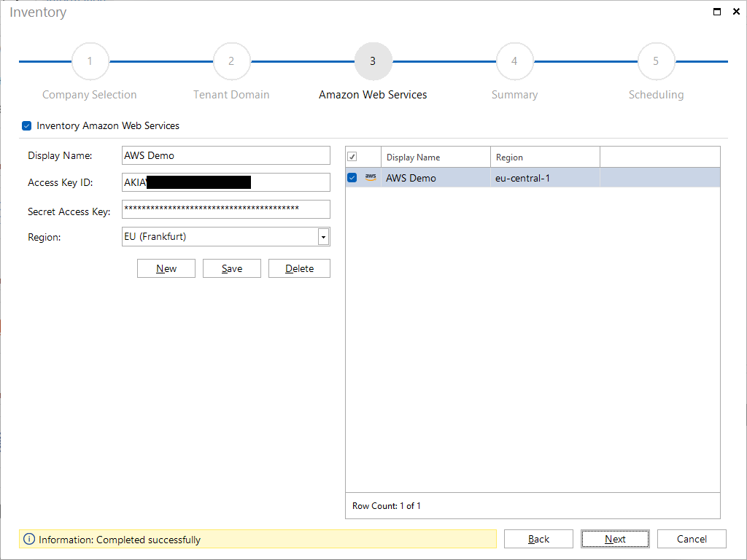747x560 pixels.
Task: Toggle the select-all checkbox in table header
Action: [352, 157]
